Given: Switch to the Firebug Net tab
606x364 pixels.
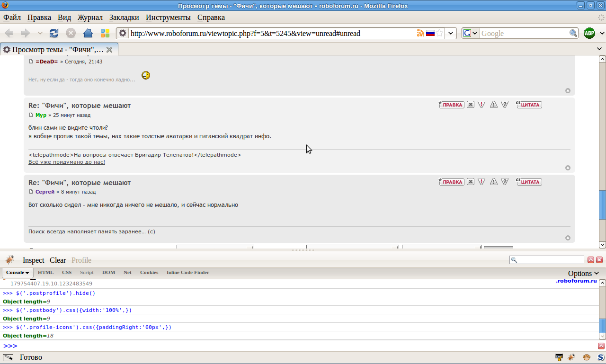Looking at the screenshot, I should [127, 272].
